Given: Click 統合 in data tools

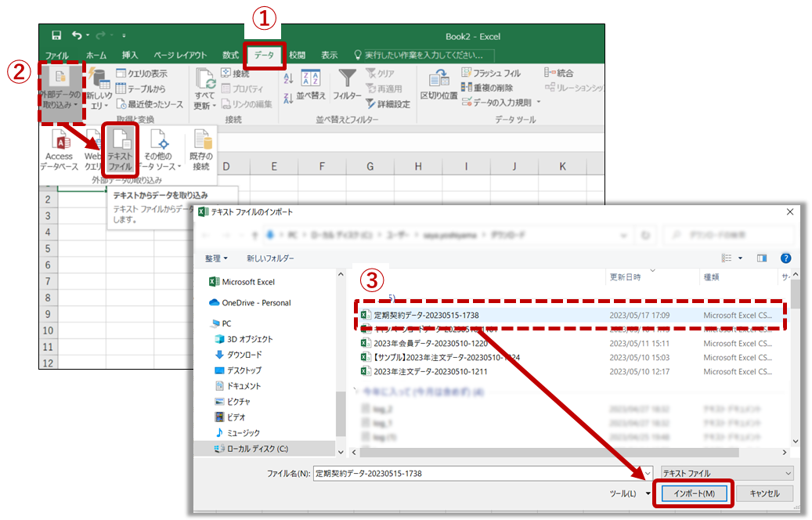Looking at the screenshot, I should pyautogui.click(x=559, y=73).
